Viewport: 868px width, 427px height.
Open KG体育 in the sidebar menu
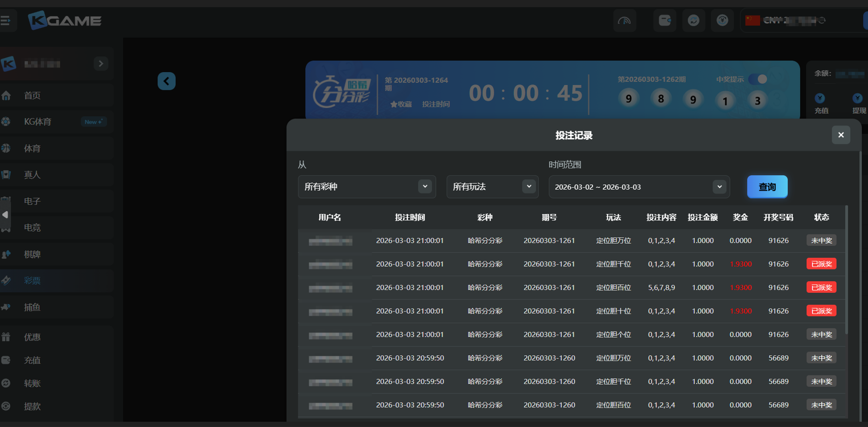pyautogui.click(x=38, y=122)
